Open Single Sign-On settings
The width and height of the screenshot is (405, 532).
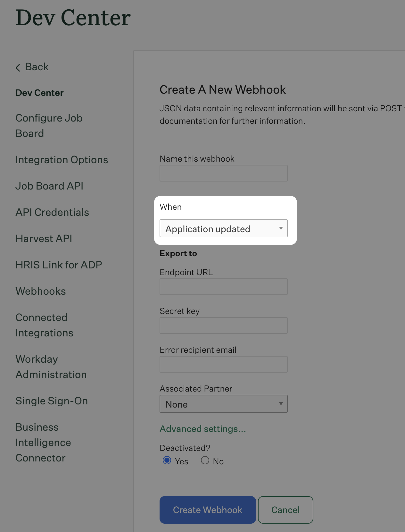tap(52, 401)
